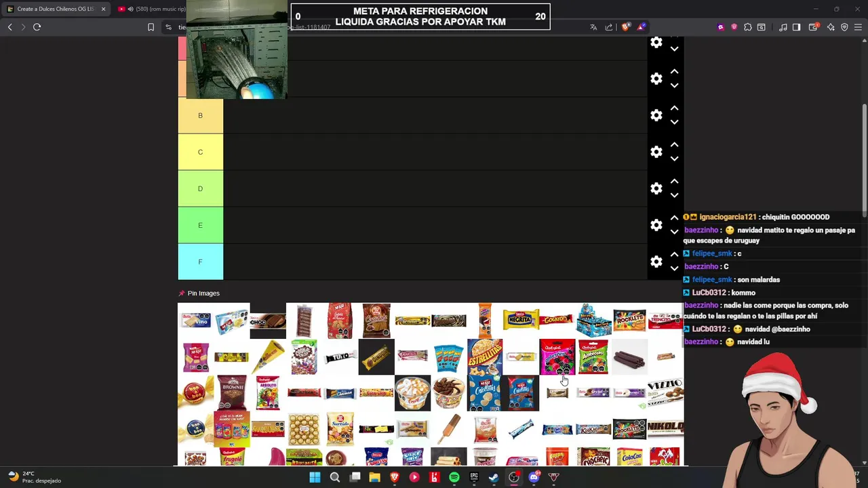Open settings gear for tier C row

pos(656,152)
